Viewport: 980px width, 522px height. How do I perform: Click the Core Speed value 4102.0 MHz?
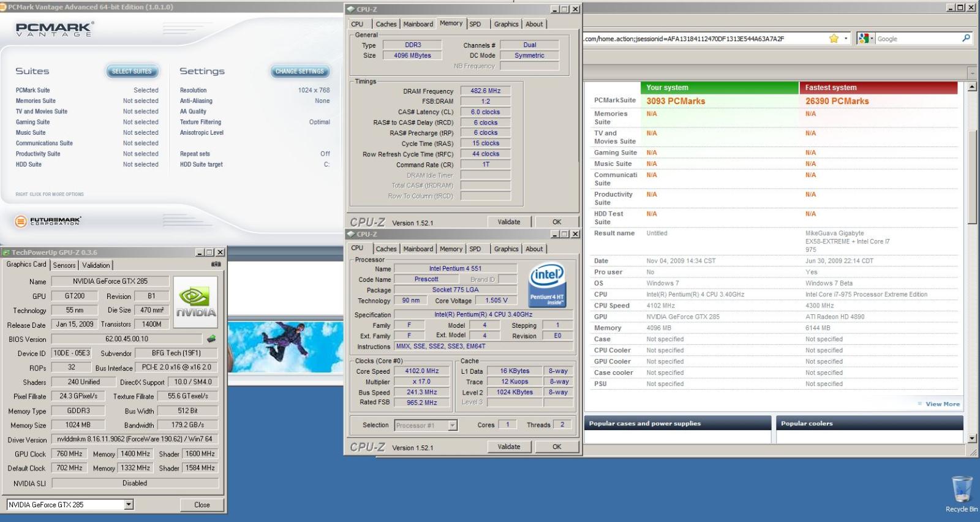[422, 371]
